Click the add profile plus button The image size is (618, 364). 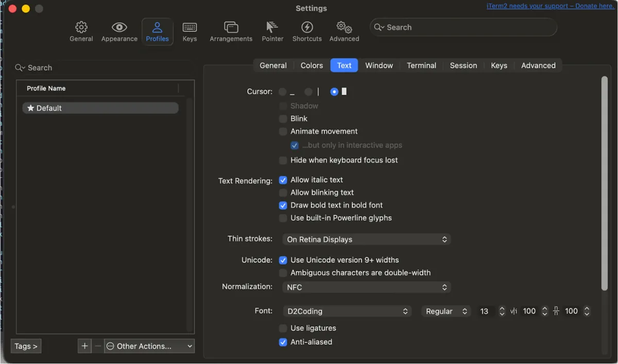coord(84,345)
